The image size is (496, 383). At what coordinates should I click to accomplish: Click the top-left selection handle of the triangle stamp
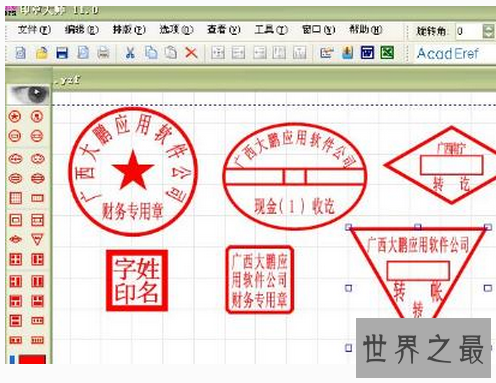pos(348,227)
